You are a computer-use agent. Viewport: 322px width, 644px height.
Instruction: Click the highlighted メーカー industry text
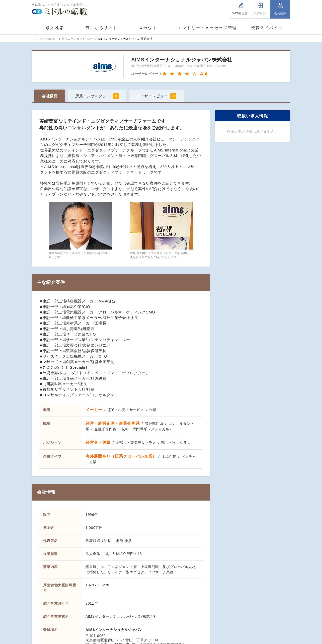pyautogui.click(x=94, y=410)
